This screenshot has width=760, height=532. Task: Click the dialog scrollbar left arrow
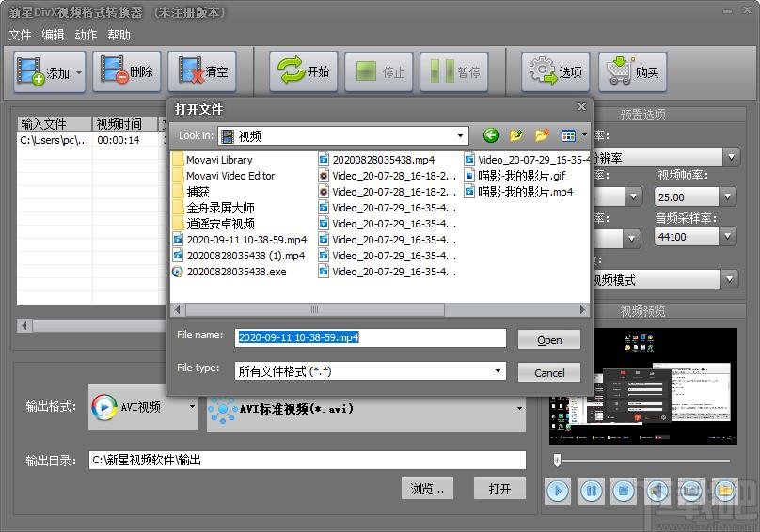178,309
